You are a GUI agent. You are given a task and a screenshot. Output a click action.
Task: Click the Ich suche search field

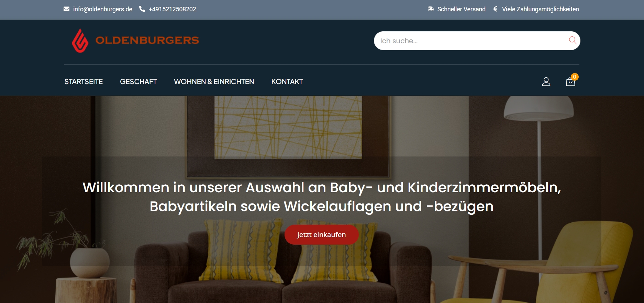[x=477, y=41]
